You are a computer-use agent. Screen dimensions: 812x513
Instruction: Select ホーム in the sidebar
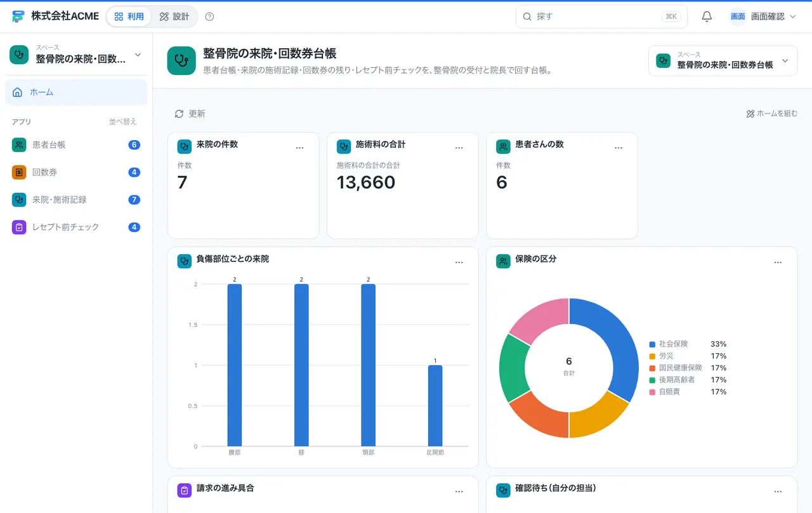(x=76, y=93)
